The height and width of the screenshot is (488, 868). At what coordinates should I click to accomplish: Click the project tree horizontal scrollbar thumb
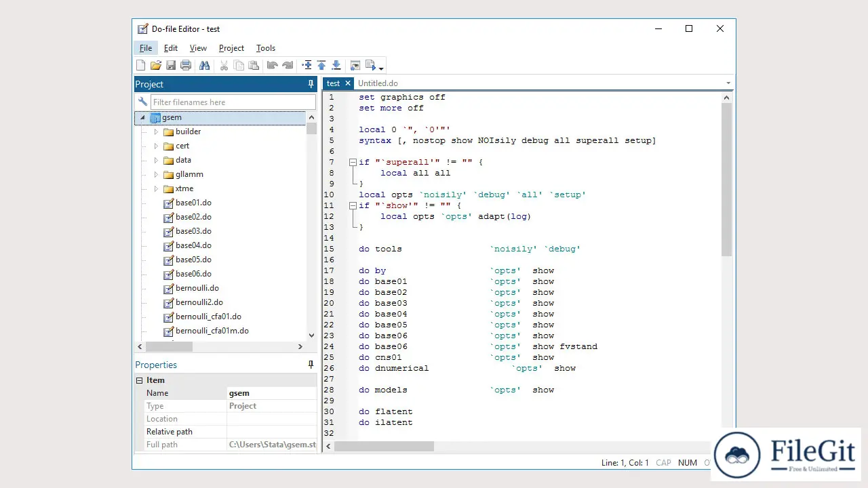(x=169, y=346)
